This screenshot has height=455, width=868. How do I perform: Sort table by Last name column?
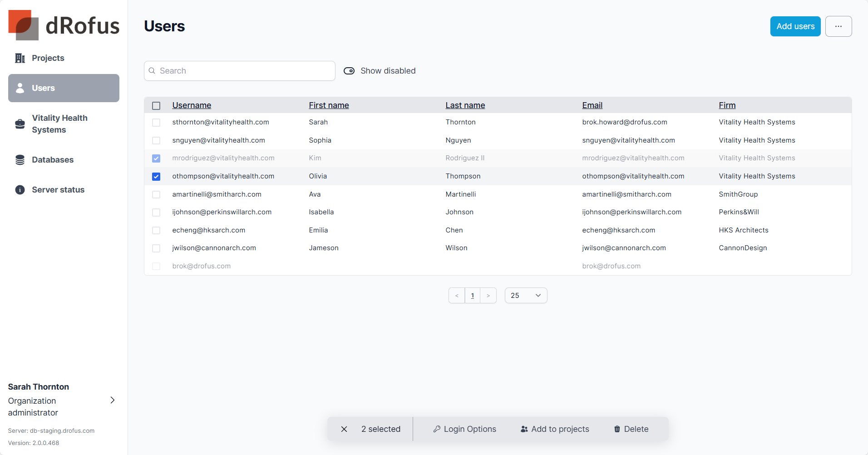pyautogui.click(x=465, y=105)
